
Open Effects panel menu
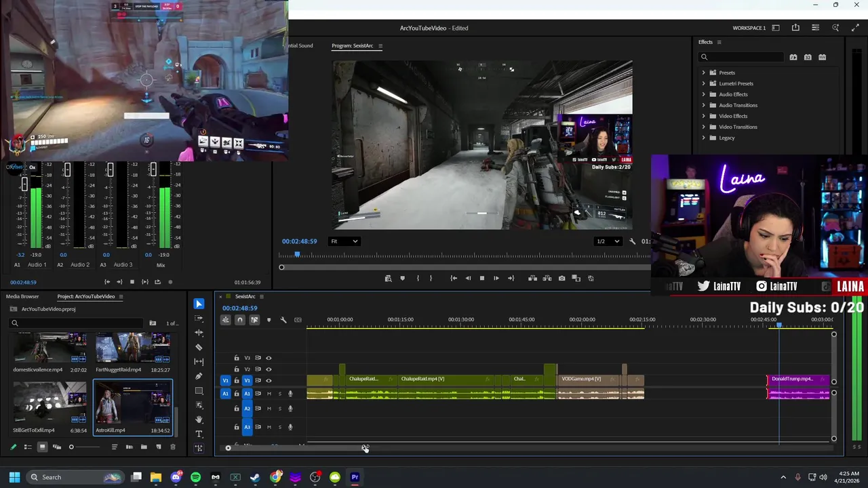[x=719, y=42]
